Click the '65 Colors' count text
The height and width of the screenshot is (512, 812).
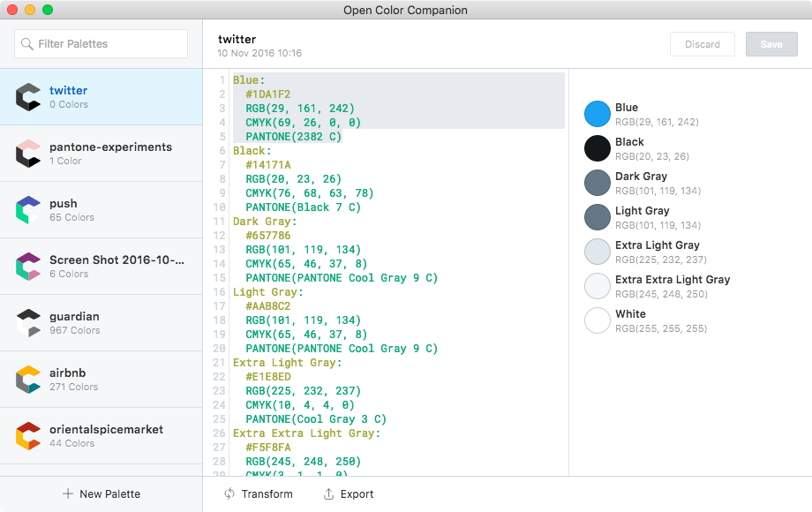pos(72,217)
